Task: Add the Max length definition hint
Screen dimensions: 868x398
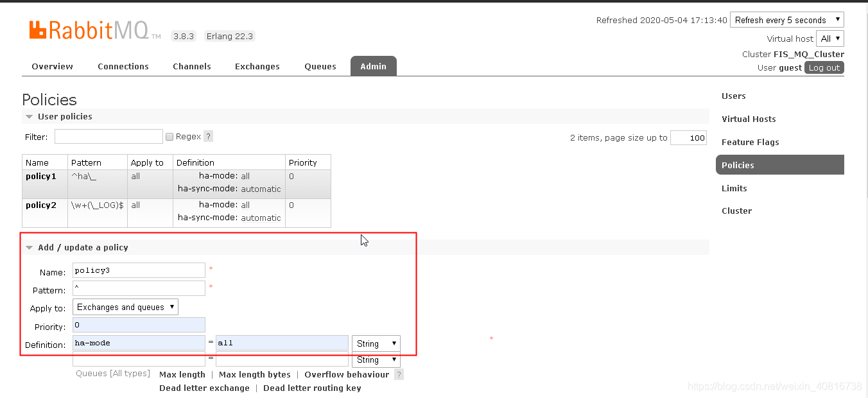Action: click(182, 374)
